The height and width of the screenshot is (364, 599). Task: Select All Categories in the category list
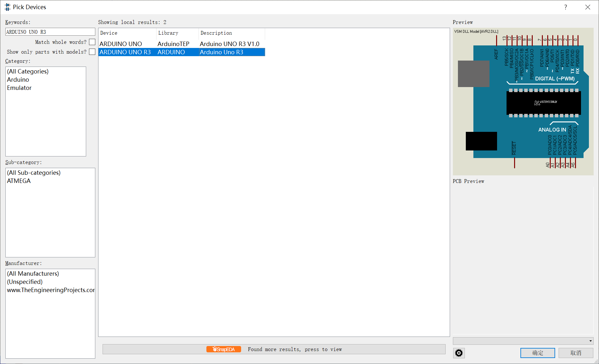27,71
